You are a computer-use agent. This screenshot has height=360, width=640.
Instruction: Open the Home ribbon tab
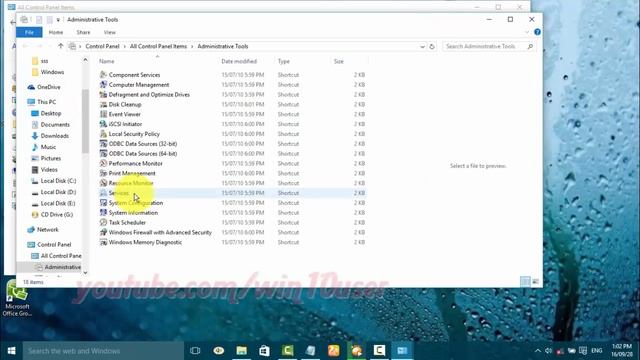pos(56,32)
